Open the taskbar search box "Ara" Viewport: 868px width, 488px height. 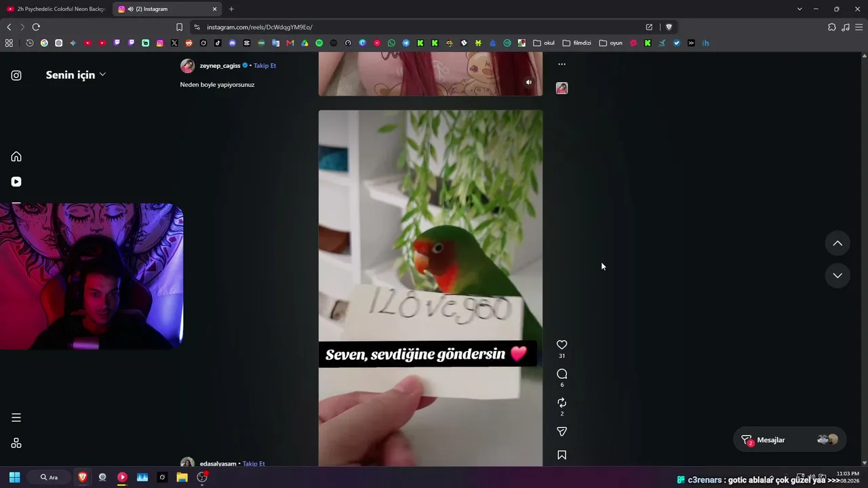pyautogui.click(x=49, y=477)
